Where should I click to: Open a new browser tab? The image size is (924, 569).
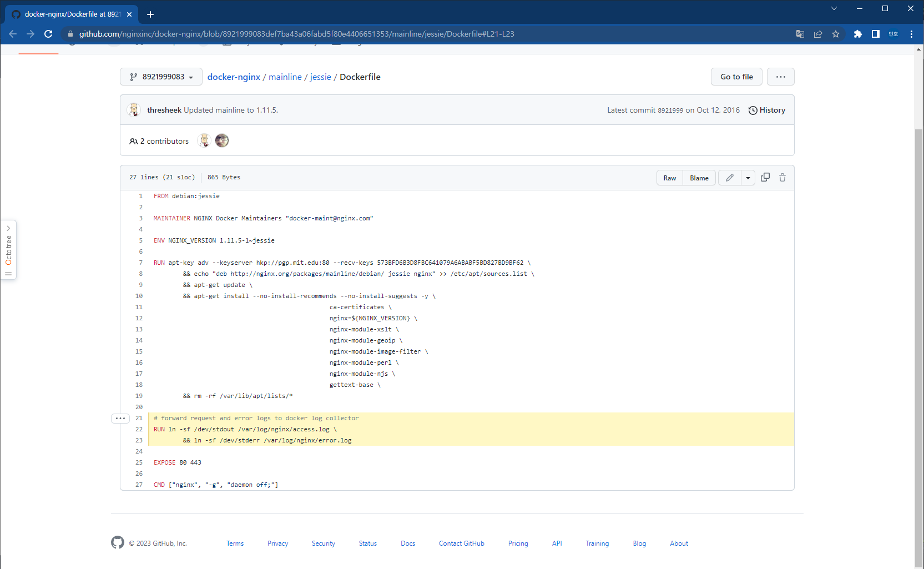(150, 14)
